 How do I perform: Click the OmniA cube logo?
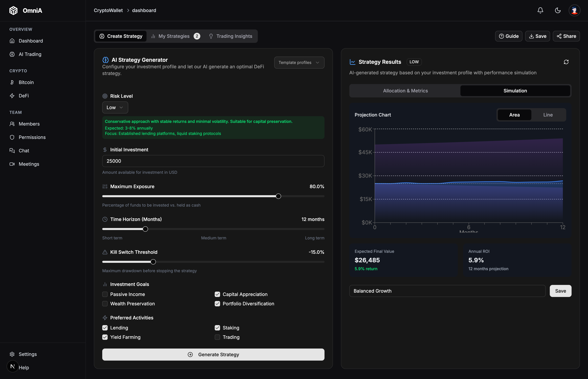(13, 10)
